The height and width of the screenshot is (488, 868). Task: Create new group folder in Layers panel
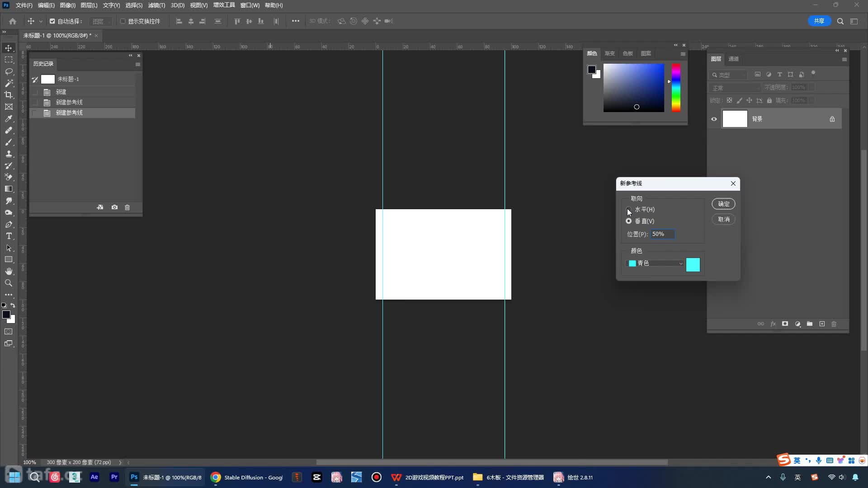pos(810,324)
